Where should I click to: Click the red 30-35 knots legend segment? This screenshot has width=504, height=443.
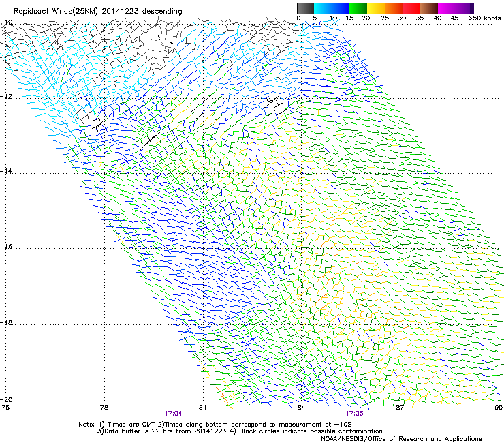click(x=411, y=8)
